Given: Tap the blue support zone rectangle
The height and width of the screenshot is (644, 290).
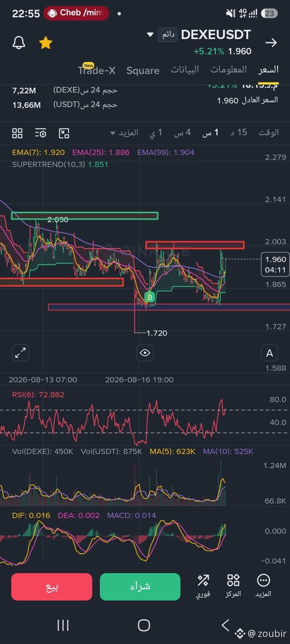Looking at the screenshot, I should pos(169,307).
